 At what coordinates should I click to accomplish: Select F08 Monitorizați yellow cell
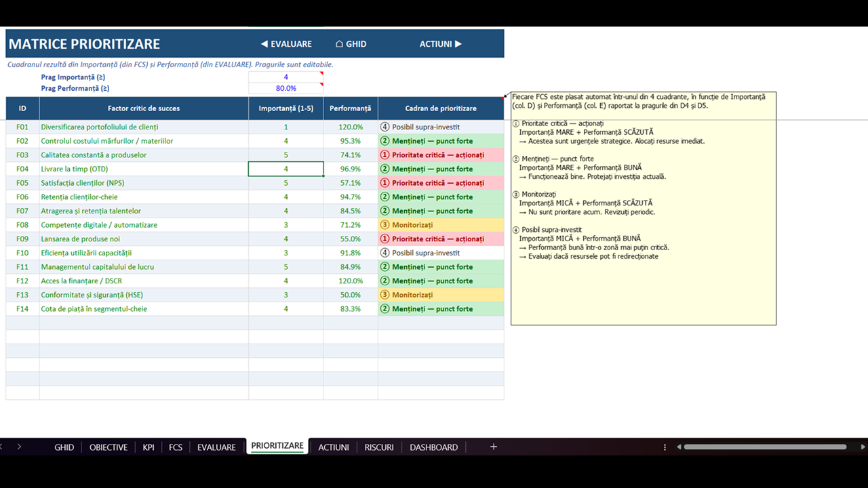[441, 225]
